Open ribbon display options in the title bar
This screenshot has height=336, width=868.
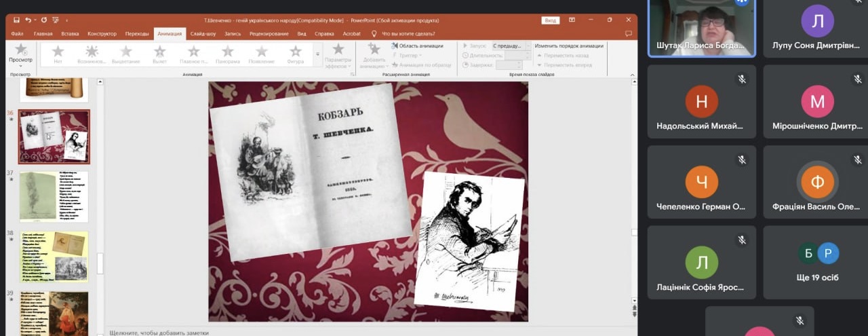click(572, 20)
